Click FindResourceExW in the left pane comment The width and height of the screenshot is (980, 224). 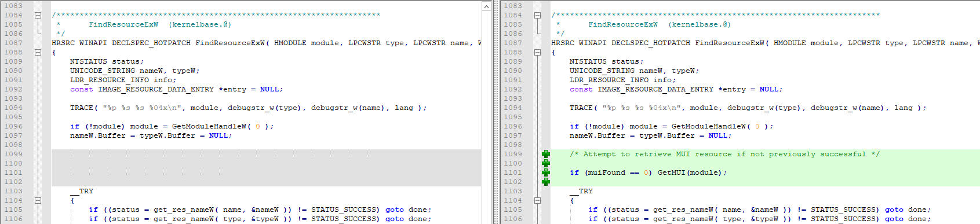pos(123,24)
